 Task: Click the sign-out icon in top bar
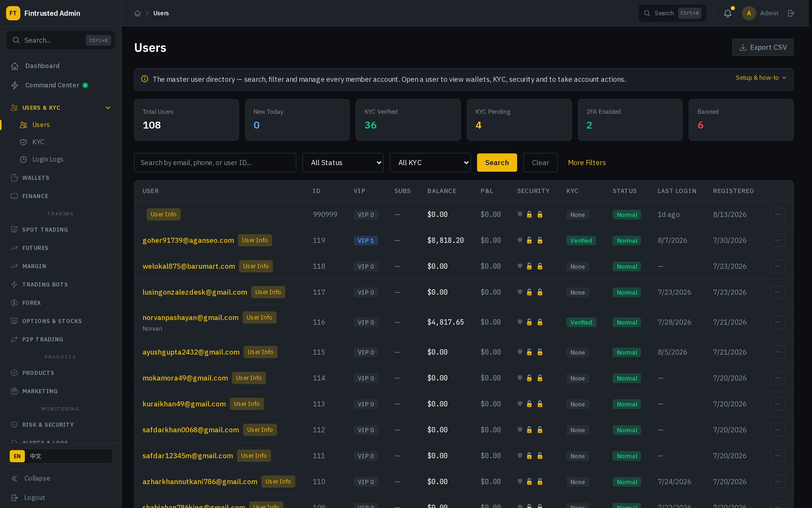point(791,13)
